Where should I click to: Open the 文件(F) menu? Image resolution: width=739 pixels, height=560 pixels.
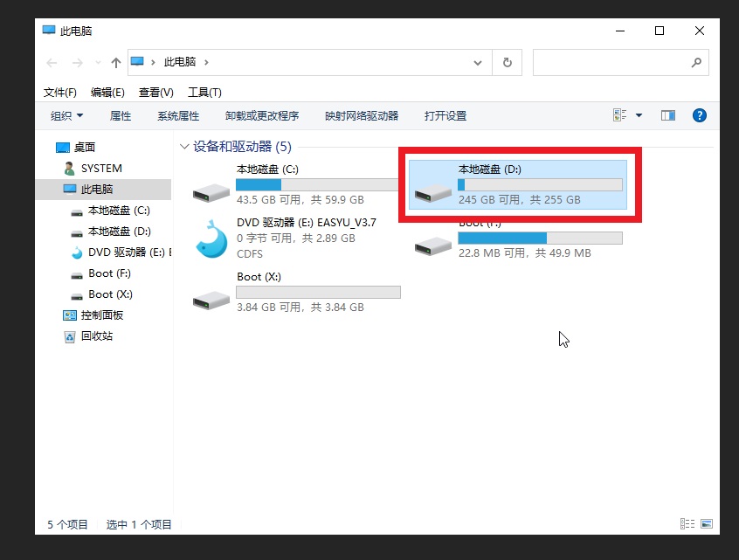tap(60, 92)
